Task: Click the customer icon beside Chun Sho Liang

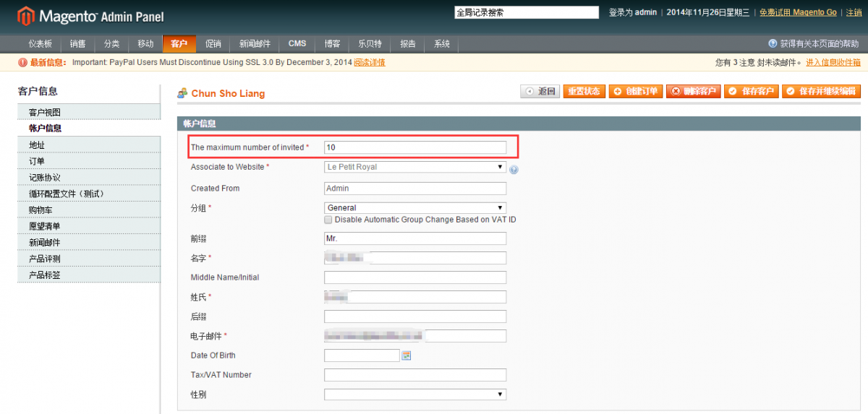Action: click(x=183, y=93)
